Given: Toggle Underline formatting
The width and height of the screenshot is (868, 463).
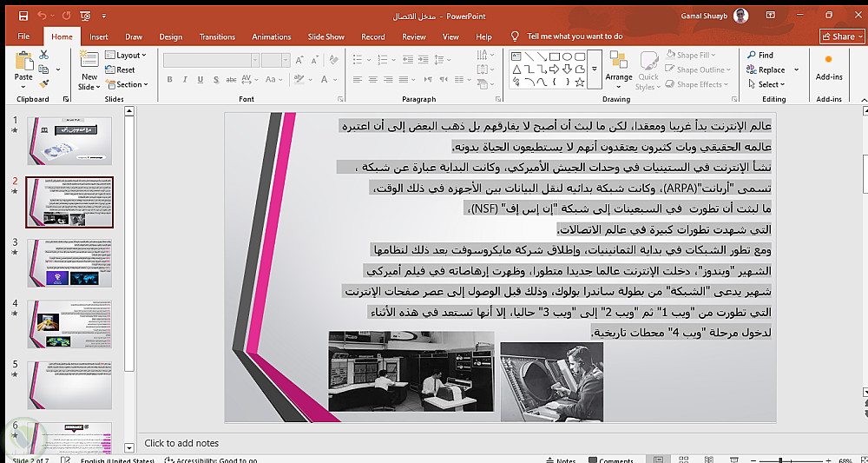Looking at the screenshot, I should click(201, 79).
